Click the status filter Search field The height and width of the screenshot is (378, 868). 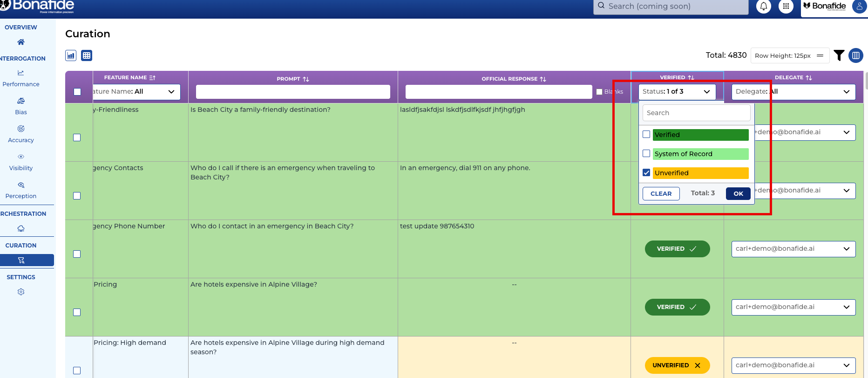696,113
